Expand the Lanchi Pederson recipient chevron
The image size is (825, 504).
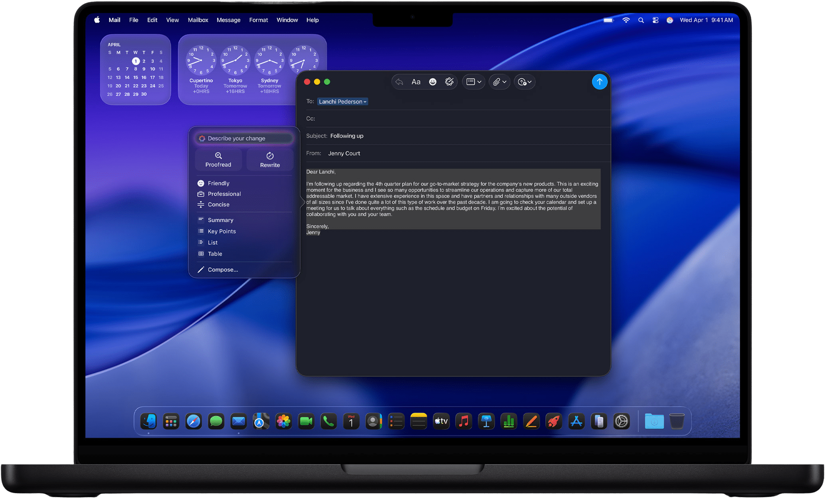(365, 102)
